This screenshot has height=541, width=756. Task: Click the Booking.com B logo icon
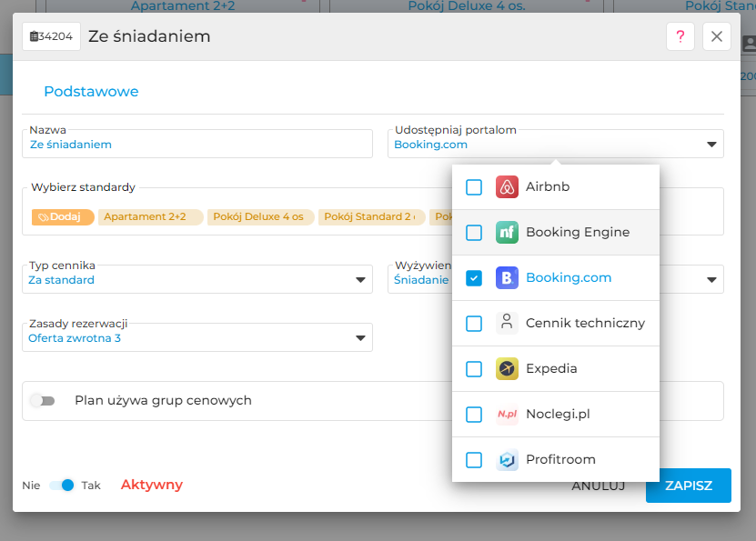click(507, 277)
